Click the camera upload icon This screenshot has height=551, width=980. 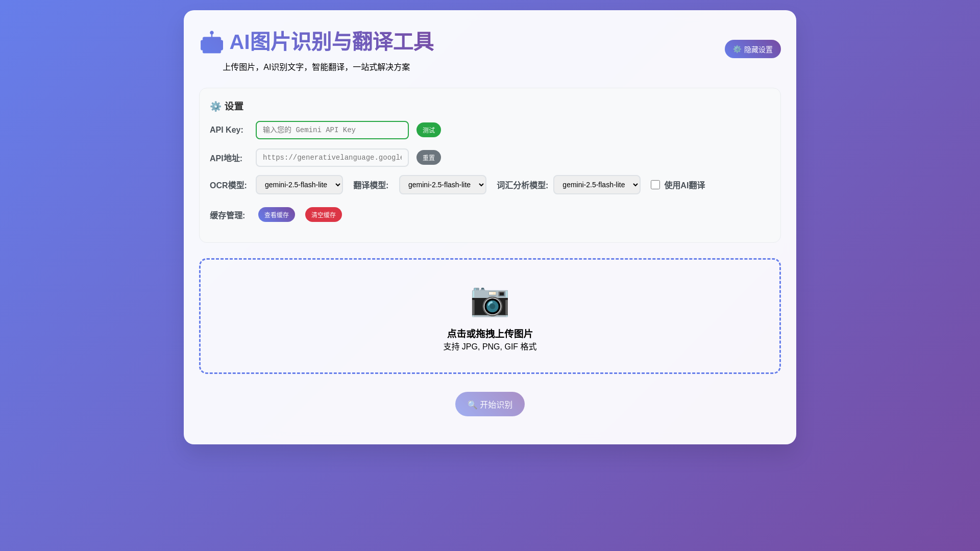490,302
